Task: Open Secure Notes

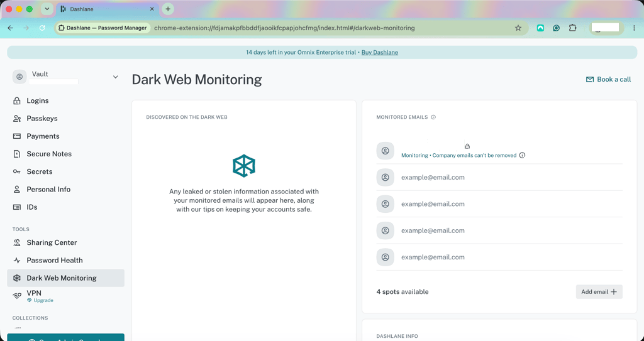Action: [65, 154]
